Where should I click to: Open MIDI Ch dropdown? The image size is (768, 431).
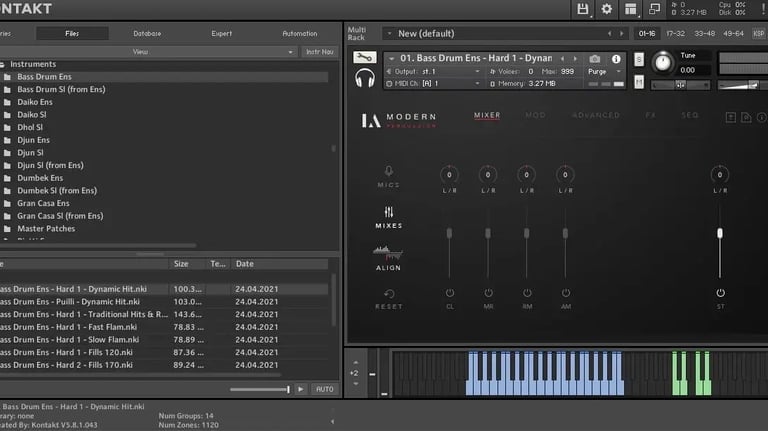tap(433, 84)
